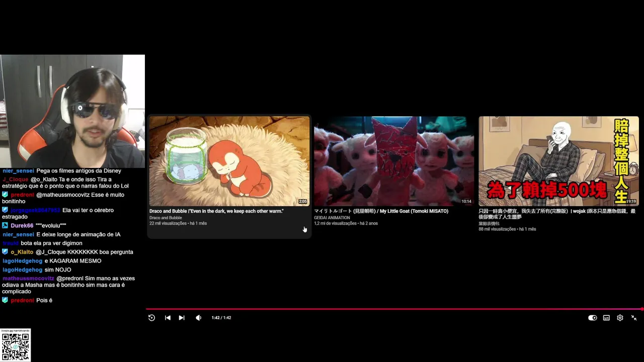Viewport: 644px width, 362px height.
Task: Click the streamer webcam feed
Action: [72, 111]
